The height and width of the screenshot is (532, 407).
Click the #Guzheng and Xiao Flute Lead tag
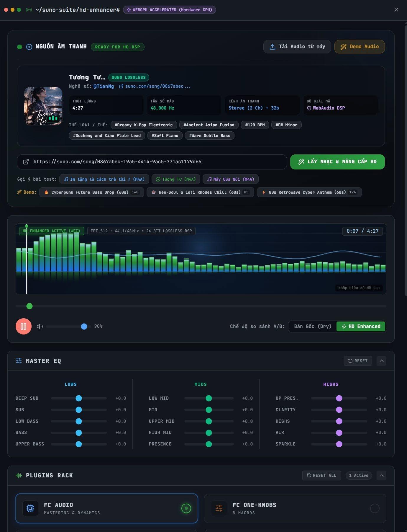click(107, 136)
